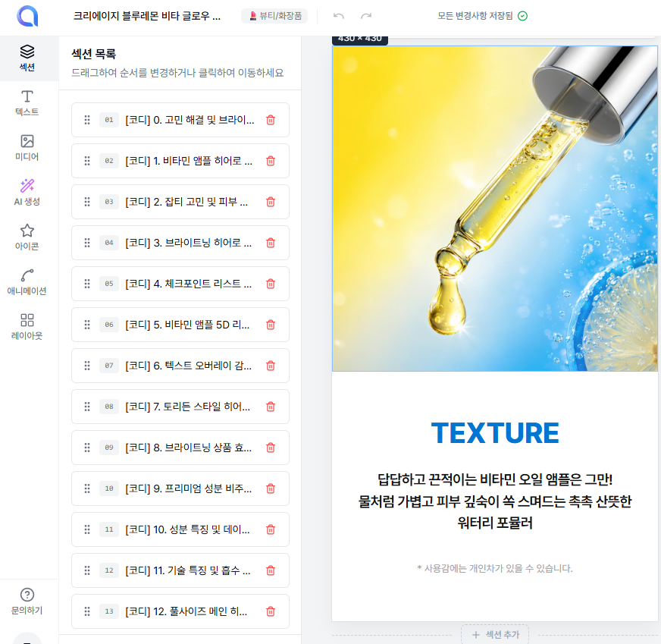Image resolution: width=661 pixels, height=644 pixels.
Task: Open the AI 생성 sidebar tab
Action: point(27,193)
